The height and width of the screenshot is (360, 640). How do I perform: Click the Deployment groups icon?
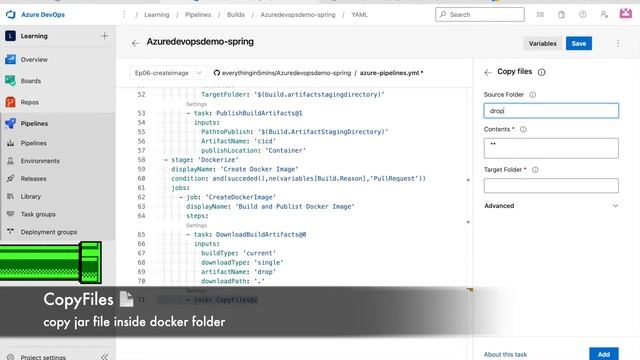pos(11,232)
